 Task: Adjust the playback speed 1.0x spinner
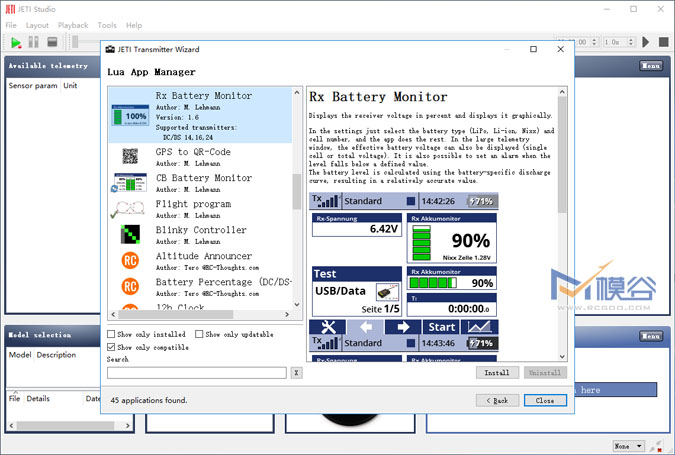631,42
